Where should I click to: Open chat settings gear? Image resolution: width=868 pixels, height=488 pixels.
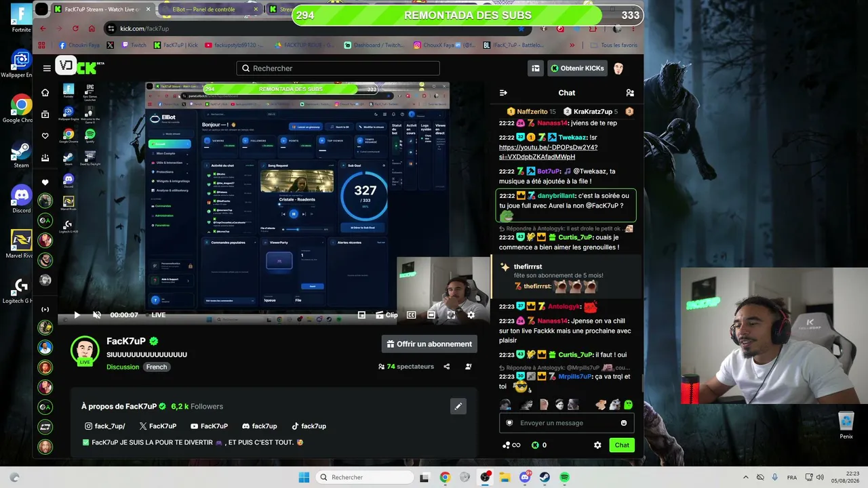click(597, 445)
